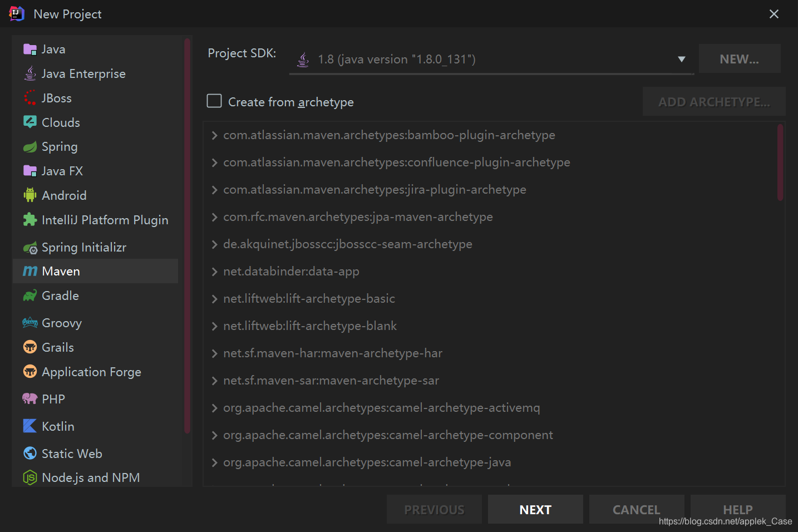Expand jpa-maven-archetype node
Screen dimensions: 798x532
tap(214, 217)
